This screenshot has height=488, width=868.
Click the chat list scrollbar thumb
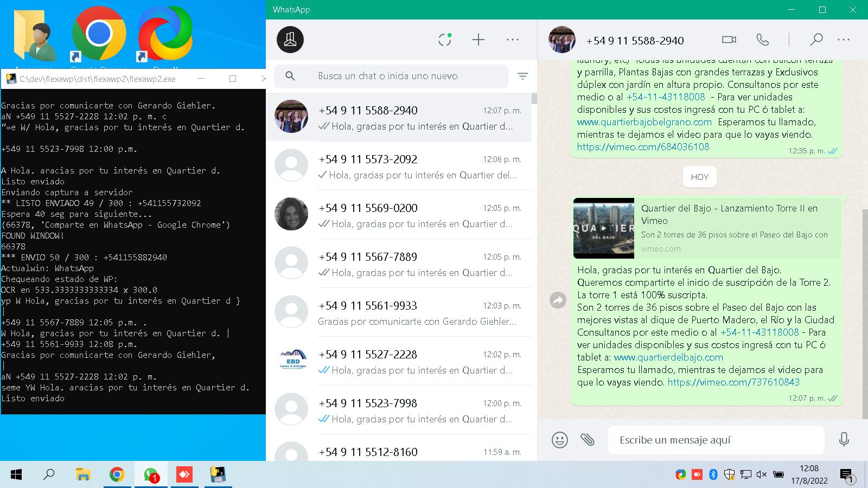[534, 99]
